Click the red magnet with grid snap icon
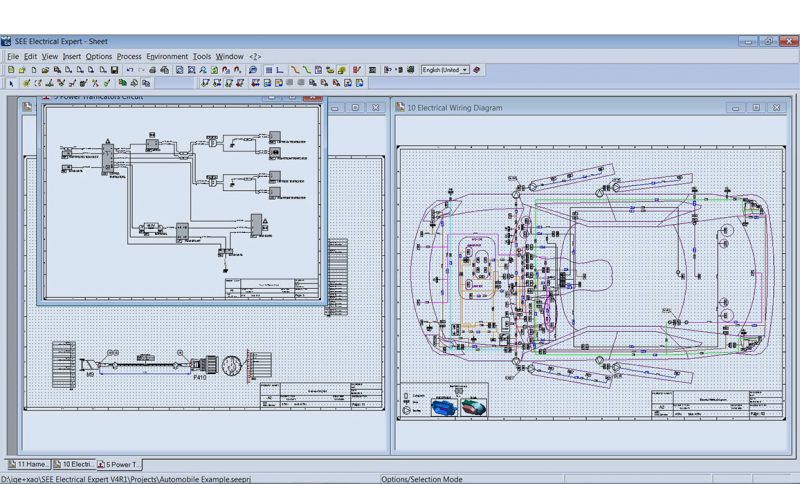800x484 pixels. pos(226,70)
